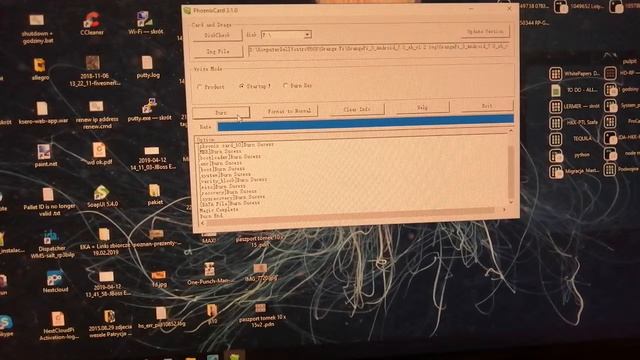This screenshot has height=360, width=640.
Task: Open the IMG_7720 image file icon
Action: (260, 273)
